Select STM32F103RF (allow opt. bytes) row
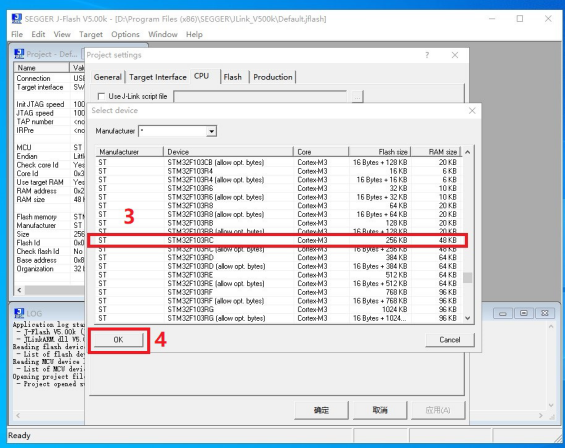The height and width of the screenshot is (448, 565). click(x=277, y=301)
